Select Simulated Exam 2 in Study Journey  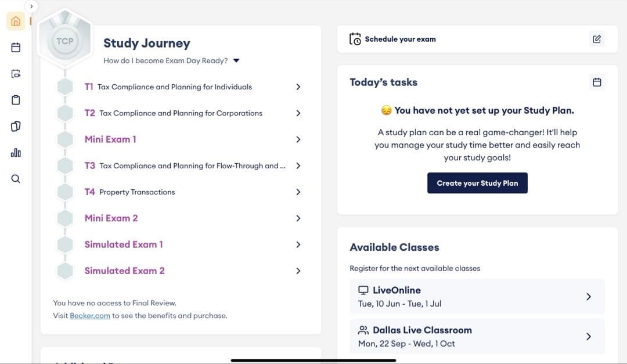(x=124, y=271)
